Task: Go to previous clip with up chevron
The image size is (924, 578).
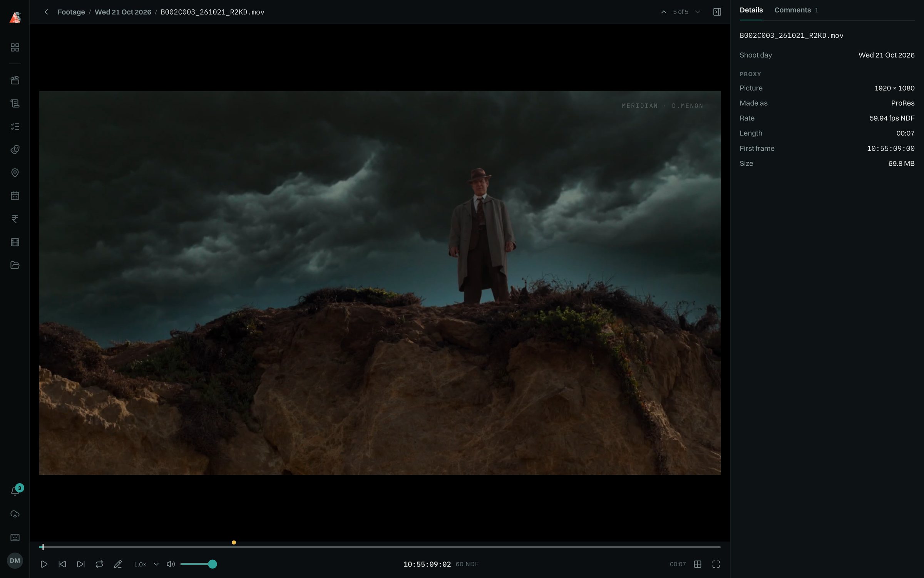Action: coord(664,12)
